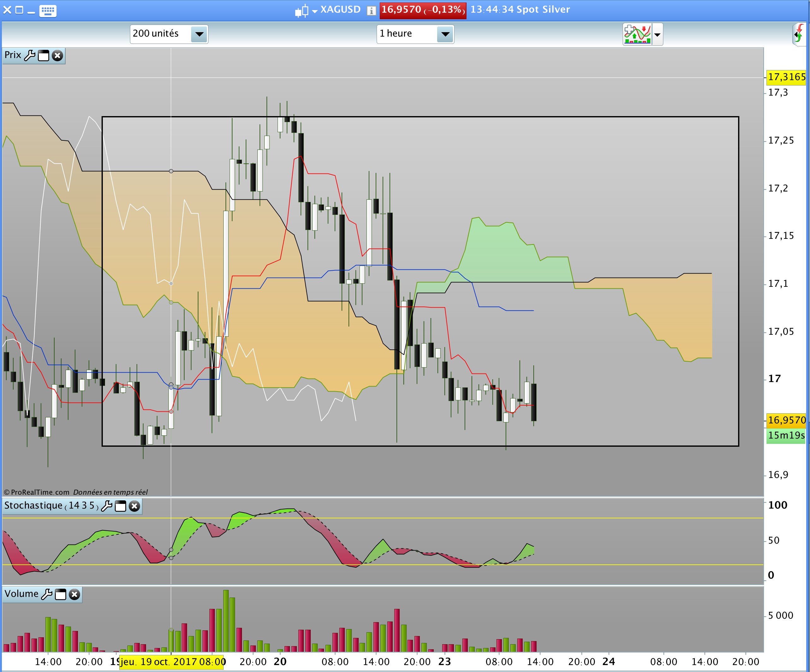Toggle the Stochastique panel window icon
This screenshot has height=672, width=810.
click(x=121, y=506)
